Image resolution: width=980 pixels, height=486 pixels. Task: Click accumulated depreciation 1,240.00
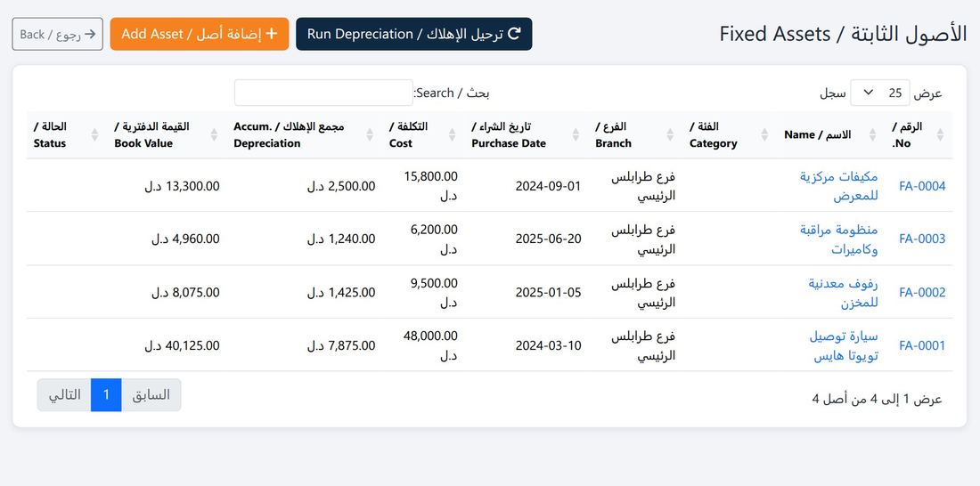352,239
